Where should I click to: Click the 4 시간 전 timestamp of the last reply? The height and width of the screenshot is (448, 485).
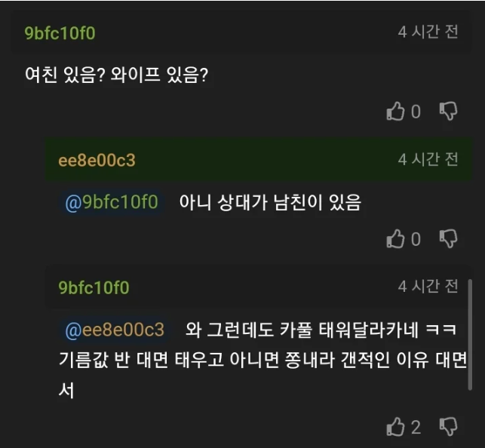[428, 287]
